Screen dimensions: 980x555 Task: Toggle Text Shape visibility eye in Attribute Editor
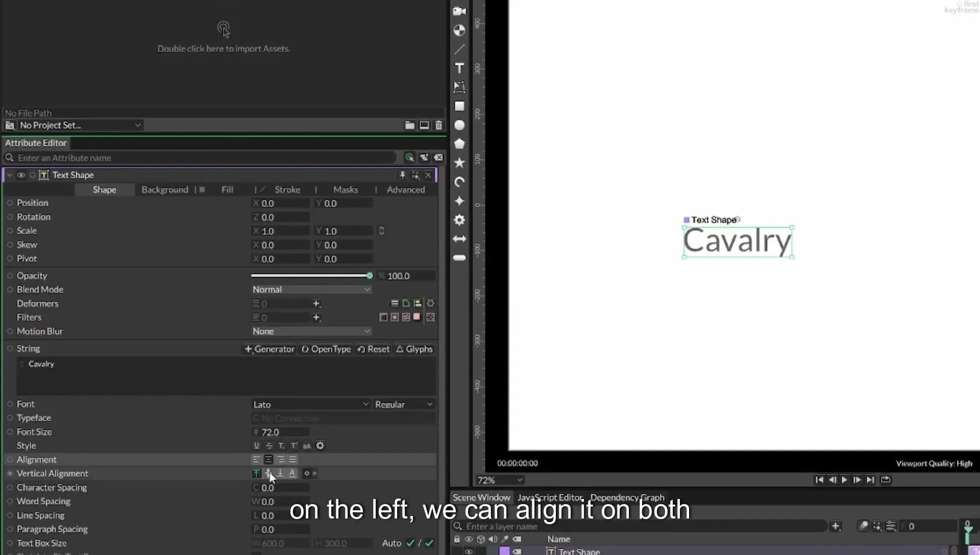(21, 175)
